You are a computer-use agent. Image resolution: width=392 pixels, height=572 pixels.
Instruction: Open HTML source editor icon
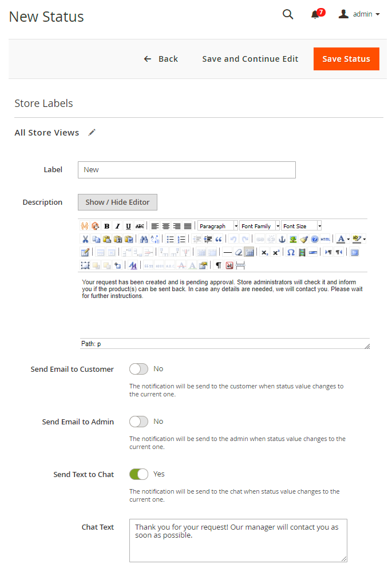click(x=325, y=239)
